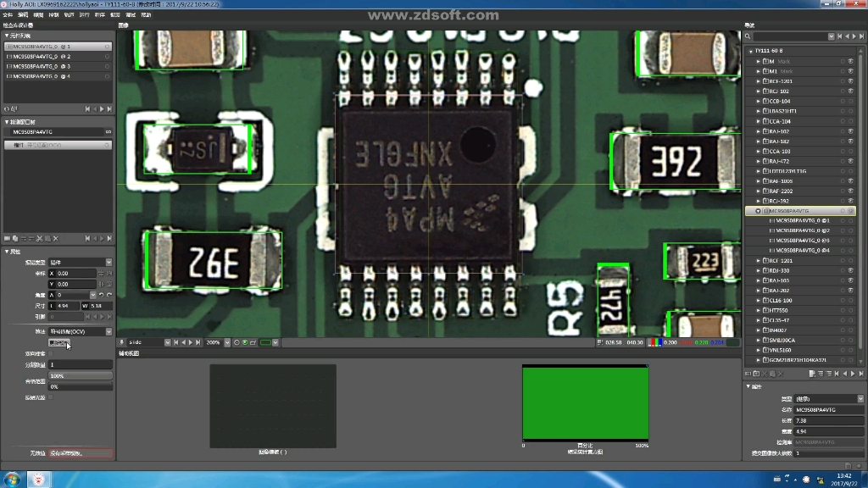This screenshot has width=868, height=488.
Task: Expand the CCB-104 tree node
Action: coord(759,102)
